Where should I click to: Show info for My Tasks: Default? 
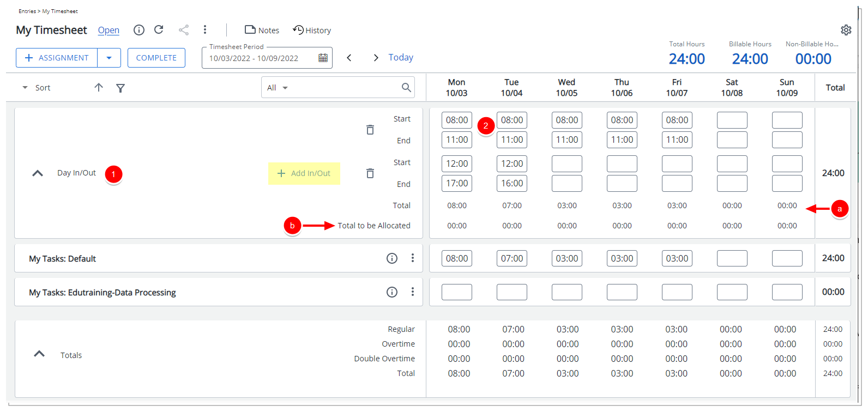392,258
